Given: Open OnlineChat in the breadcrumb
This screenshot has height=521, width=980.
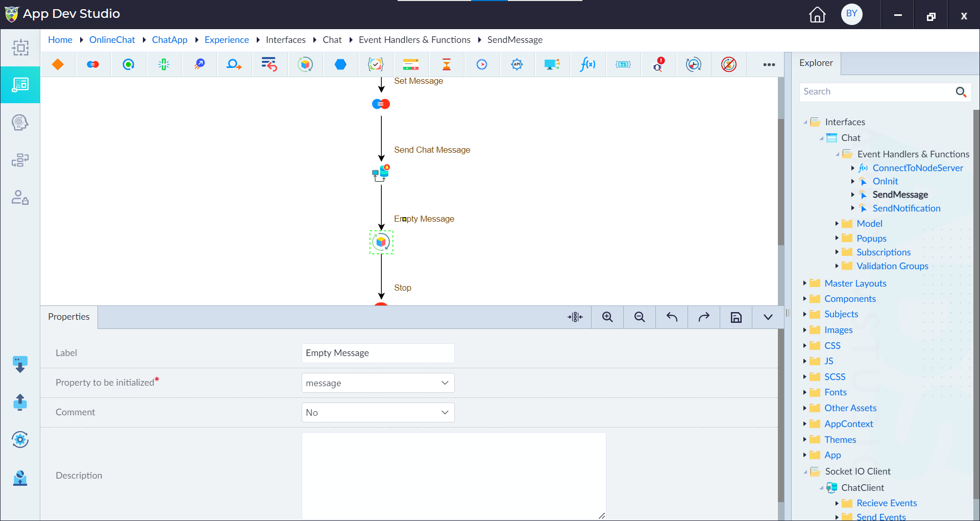Looking at the screenshot, I should 112,40.
